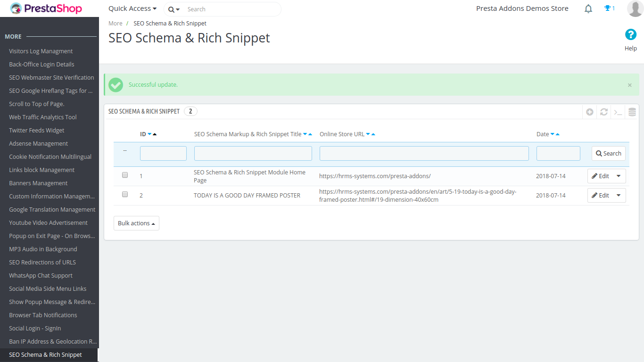The width and height of the screenshot is (644, 362).
Task: Expand the Quick Access dropdown
Action: pos(132,8)
